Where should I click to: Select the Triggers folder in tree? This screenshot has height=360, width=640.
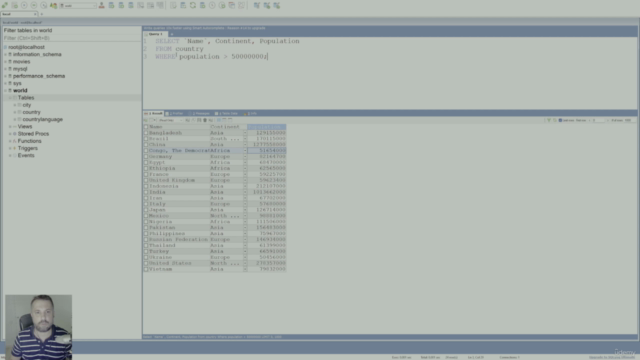[27, 148]
